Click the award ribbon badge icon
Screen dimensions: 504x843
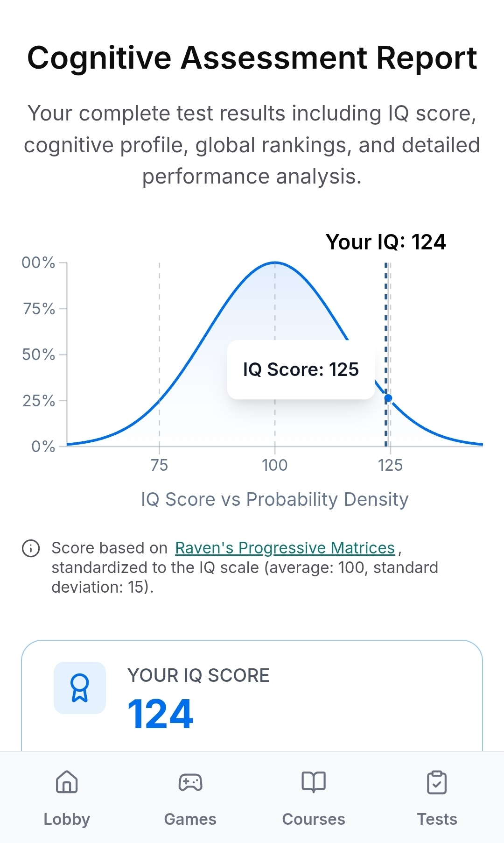[x=80, y=688]
